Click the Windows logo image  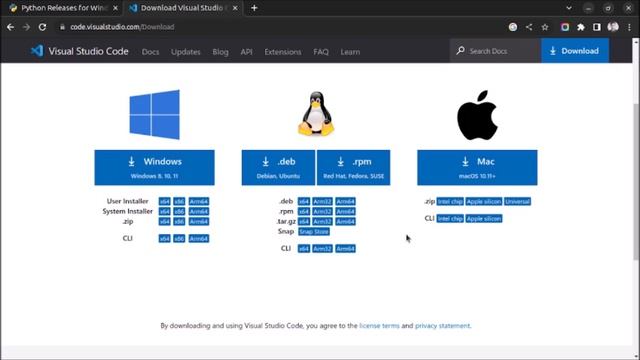[155, 115]
